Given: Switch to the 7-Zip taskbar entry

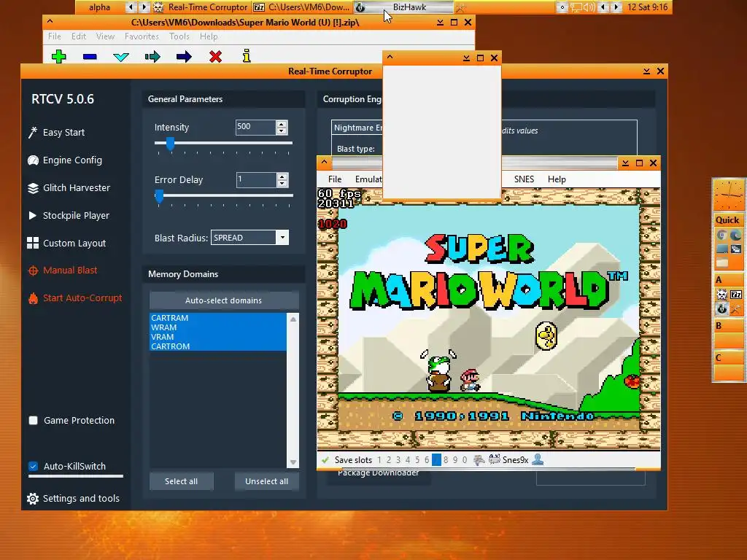Looking at the screenshot, I should (x=301, y=7).
